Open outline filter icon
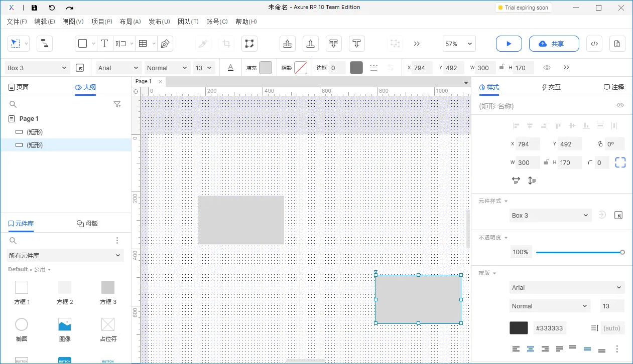Viewport: 633px width, 364px height. point(117,104)
